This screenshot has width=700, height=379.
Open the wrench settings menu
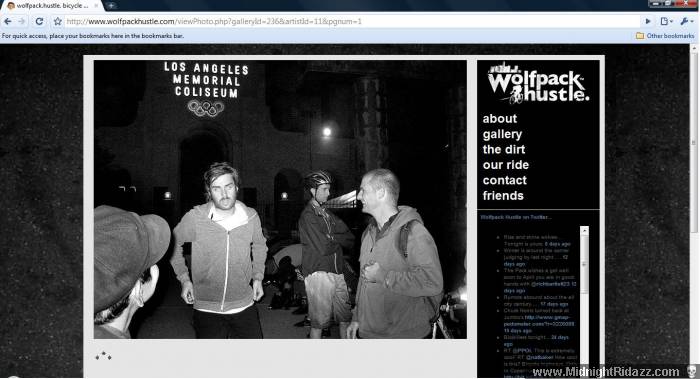click(x=686, y=21)
